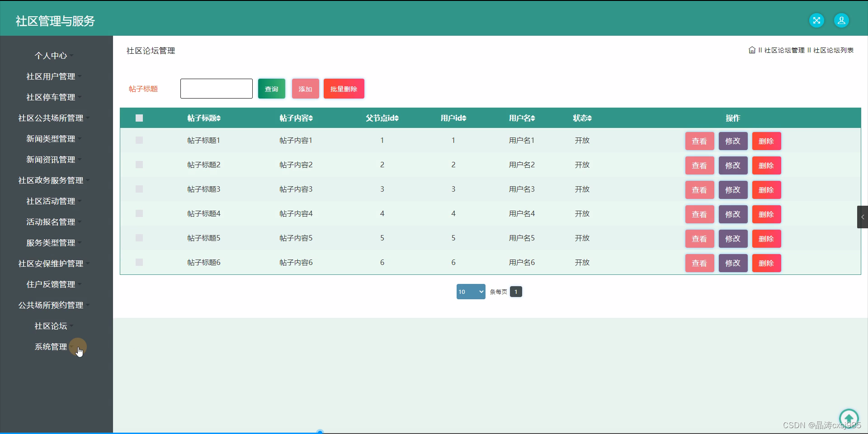Click 查看 for 帖子标题2 row
Viewport: 868px width, 434px height.
coord(699,165)
